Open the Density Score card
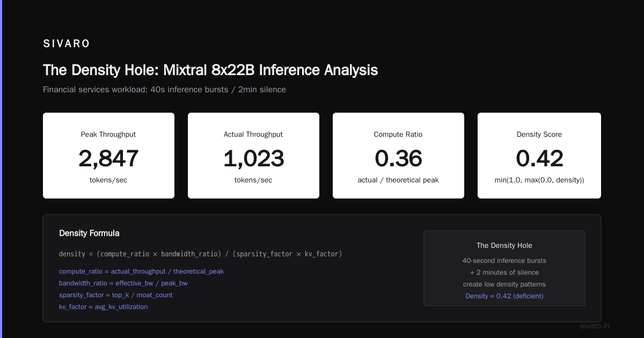The height and width of the screenshot is (338, 644). pyautogui.click(x=539, y=156)
